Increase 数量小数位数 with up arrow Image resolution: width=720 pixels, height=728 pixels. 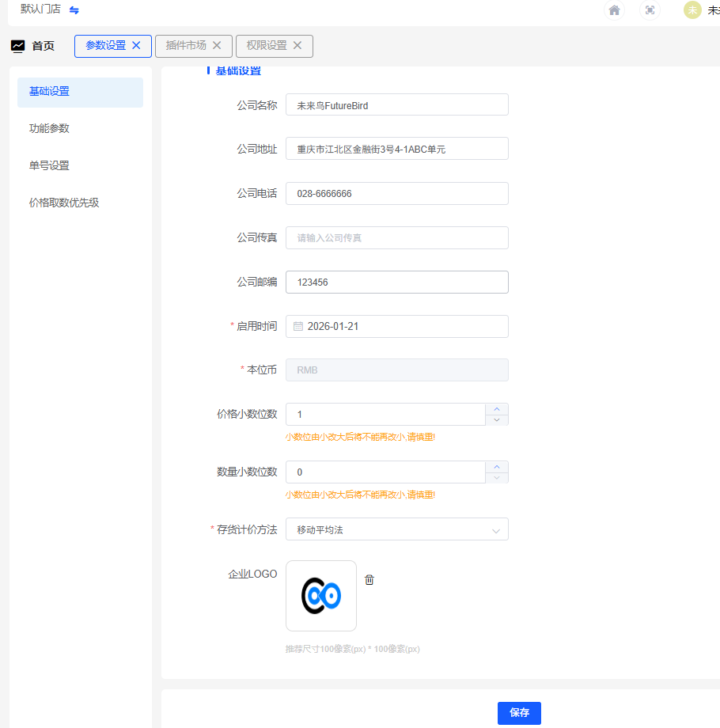pyautogui.click(x=496, y=466)
